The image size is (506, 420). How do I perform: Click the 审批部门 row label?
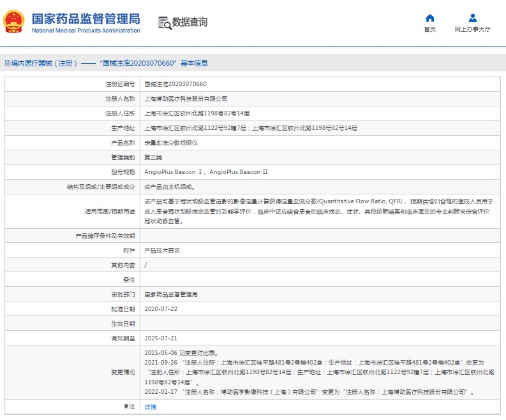(x=123, y=294)
